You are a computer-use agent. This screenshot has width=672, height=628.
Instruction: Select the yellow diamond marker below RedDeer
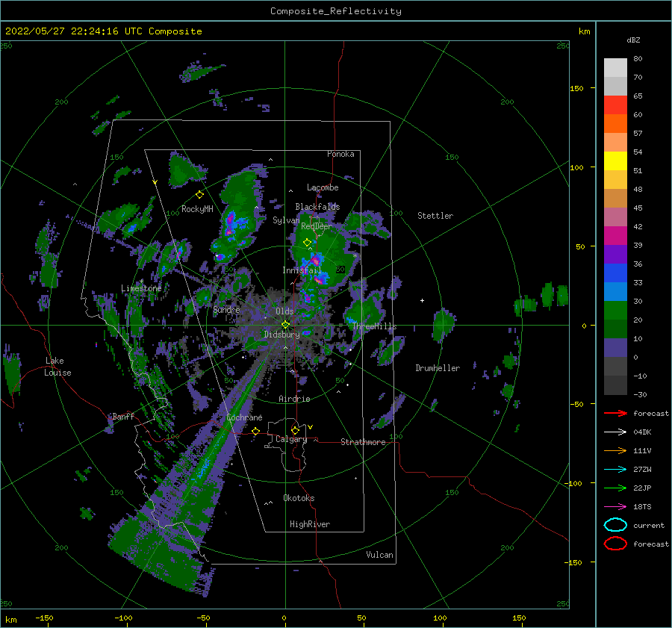[x=308, y=243]
